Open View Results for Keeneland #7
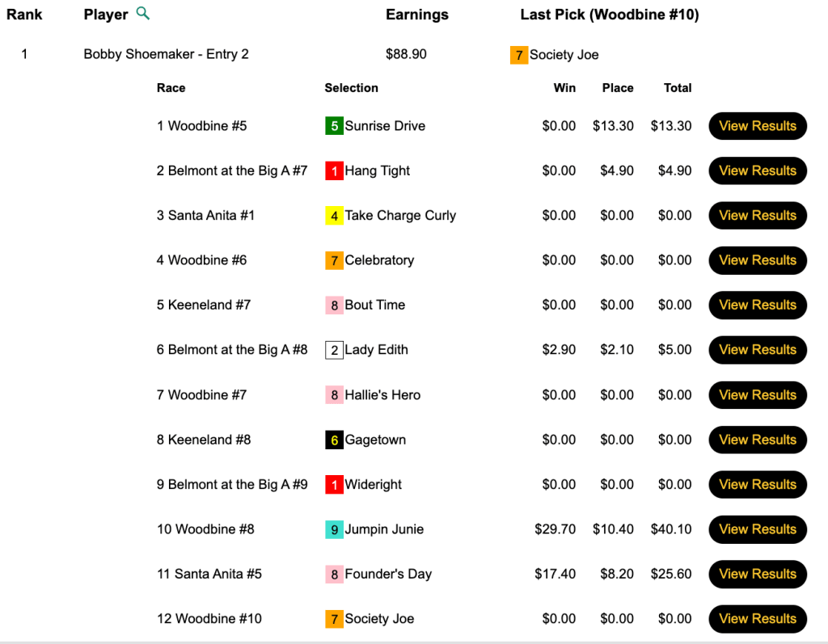This screenshot has width=828, height=644. click(758, 305)
